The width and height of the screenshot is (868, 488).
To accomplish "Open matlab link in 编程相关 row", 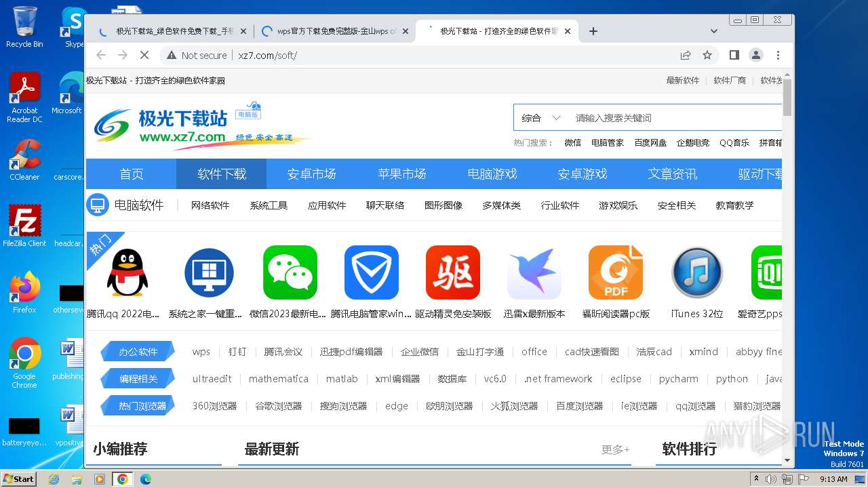I will [342, 379].
